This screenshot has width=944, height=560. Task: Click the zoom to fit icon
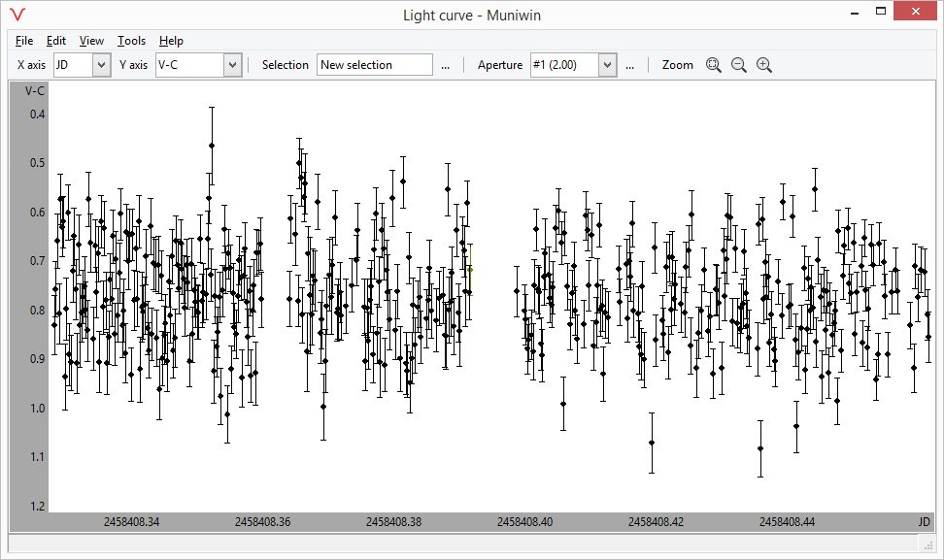714,65
